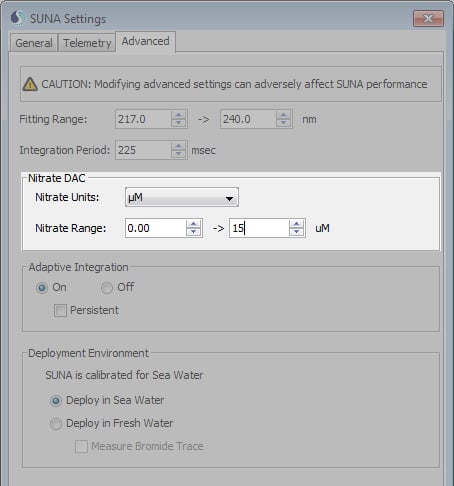The width and height of the screenshot is (454, 486).
Task: Select the Advanced tab
Action: pos(146,42)
